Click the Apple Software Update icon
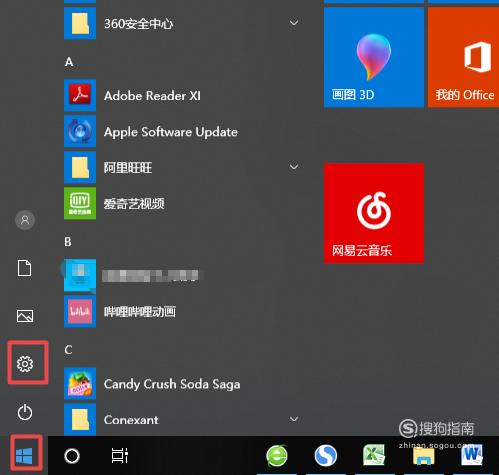499x475 pixels. click(80, 131)
